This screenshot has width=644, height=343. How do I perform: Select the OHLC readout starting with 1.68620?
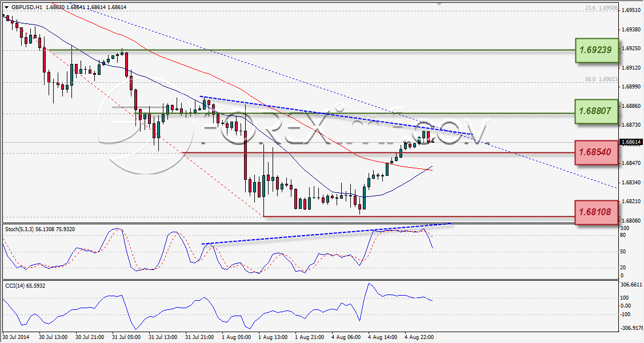point(86,7)
